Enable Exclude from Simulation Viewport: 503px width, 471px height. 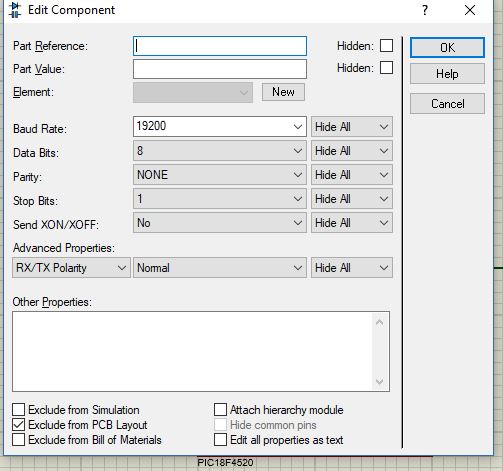point(19,410)
